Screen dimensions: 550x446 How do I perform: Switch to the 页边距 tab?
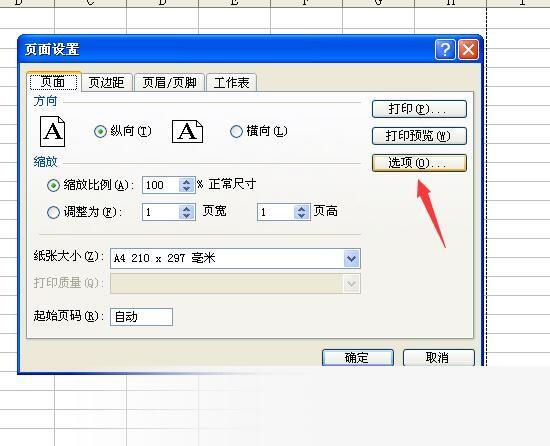(107, 83)
